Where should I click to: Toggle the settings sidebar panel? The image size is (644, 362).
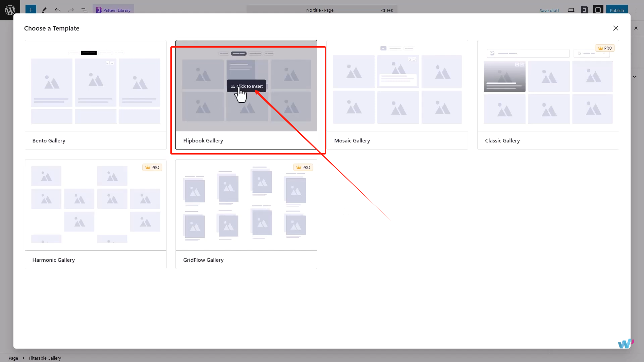click(x=598, y=10)
